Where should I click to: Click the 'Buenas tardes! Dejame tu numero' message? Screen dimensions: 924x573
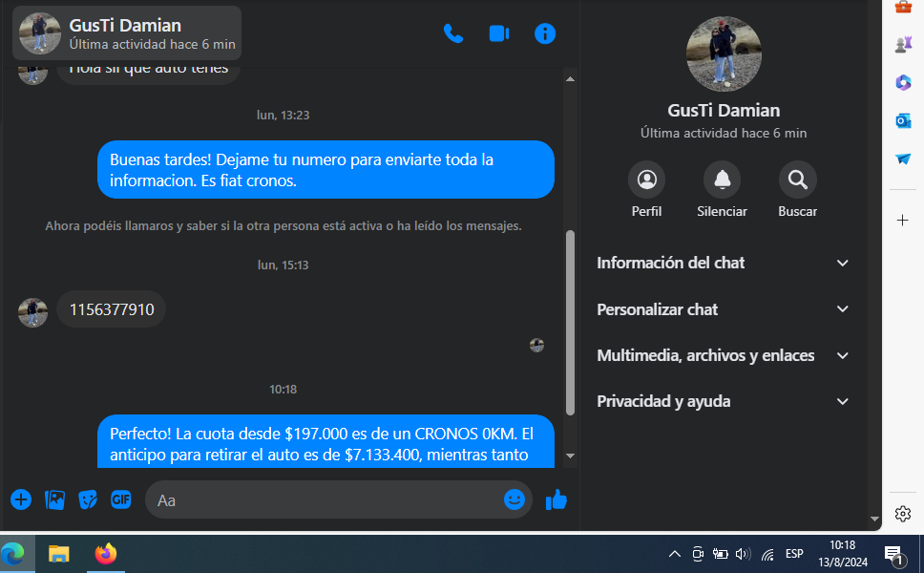coord(325,170)
